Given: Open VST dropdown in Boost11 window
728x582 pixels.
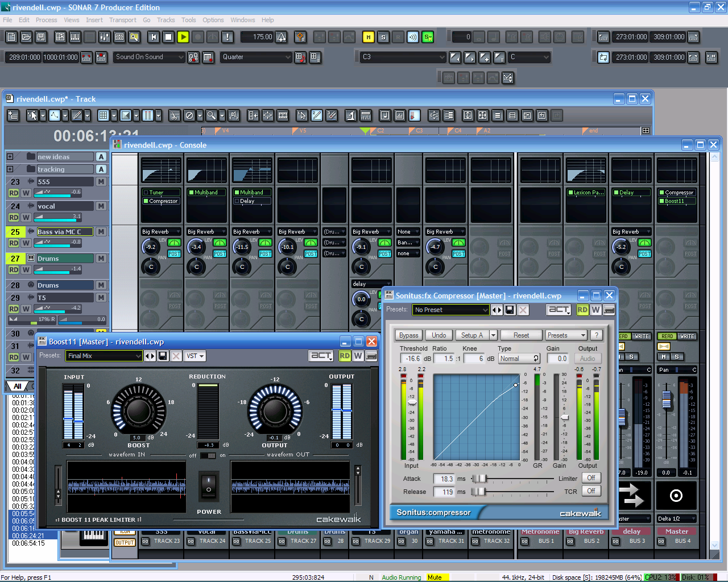Looking at the screenshot, I should (x=196, y=356).
